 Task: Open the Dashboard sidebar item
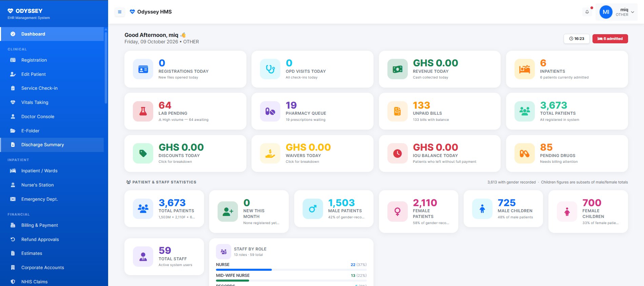click(52, 34)
